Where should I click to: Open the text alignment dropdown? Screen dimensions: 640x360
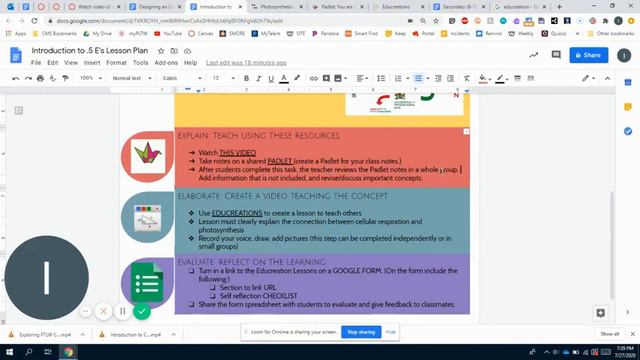coord(362,78)
